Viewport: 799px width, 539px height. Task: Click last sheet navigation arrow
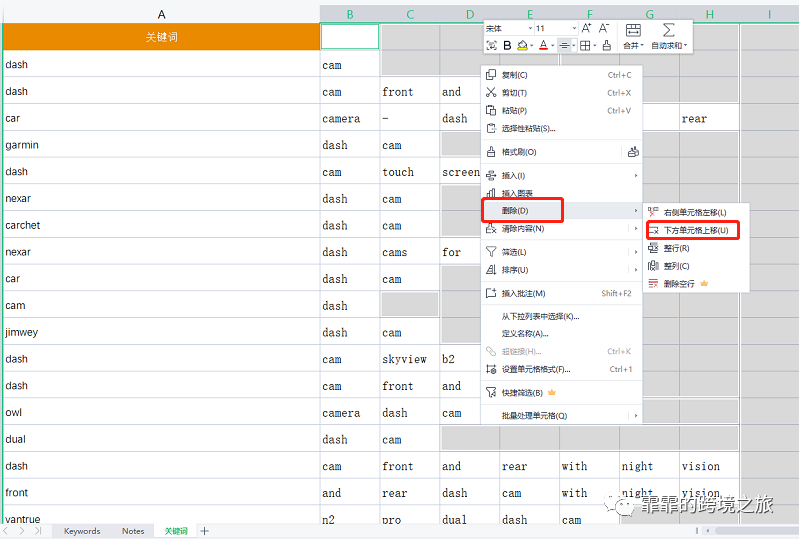(x=38, y=531)
